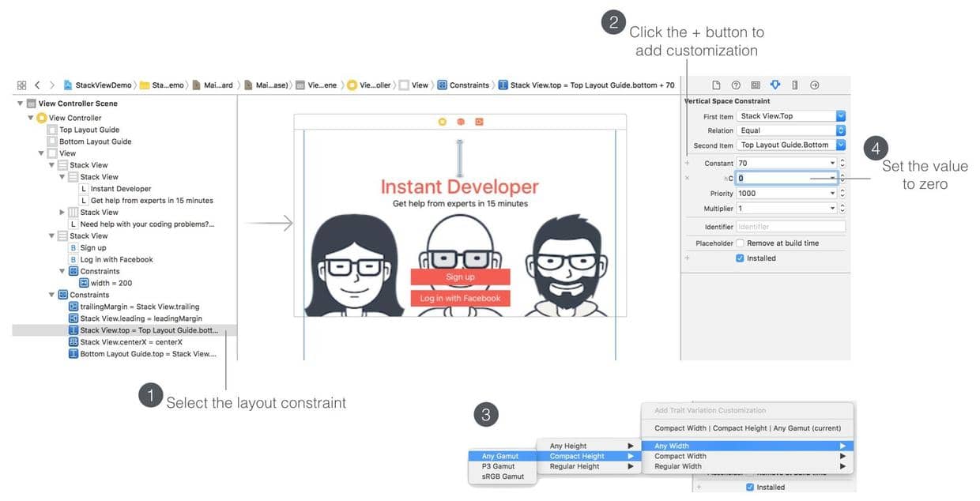Open the Constant value dropdown arrow
Viewport: 980px width, 501px height.
(x=832, y=164)
